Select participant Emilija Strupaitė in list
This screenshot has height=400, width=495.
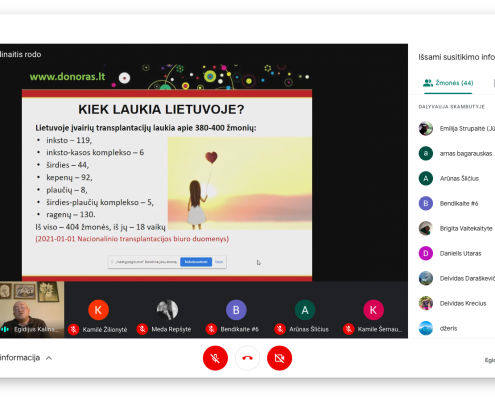click(457, 129)
